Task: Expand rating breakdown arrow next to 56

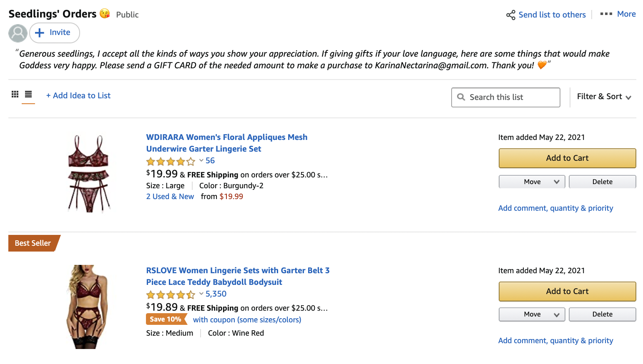Action: [x=201, y=160]
